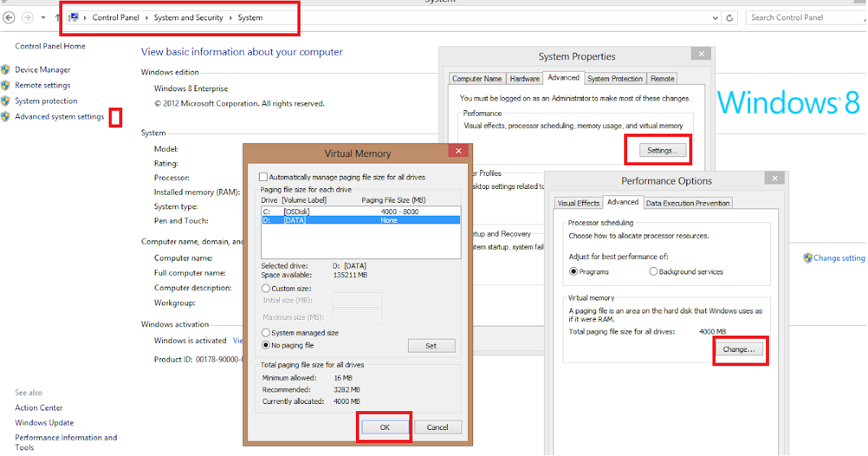Click the computer icon in the address bar

[x=74, y=17]
